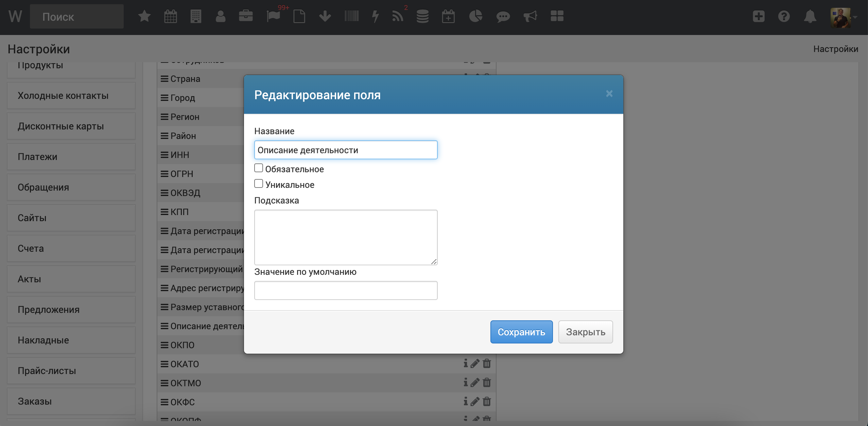Open the RSS feed icon in the top bar
The image size is (868, 426).
[x=397, y=16]
